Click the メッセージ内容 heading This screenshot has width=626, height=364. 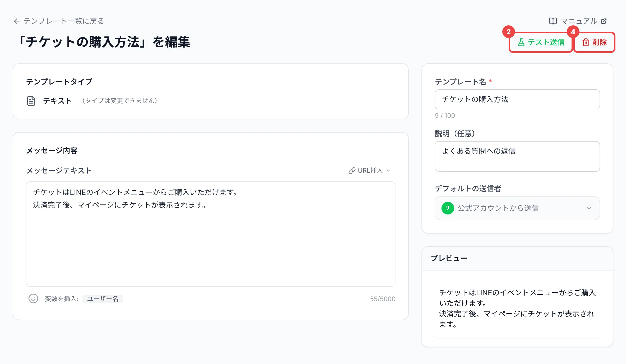[x=52, y=151]
